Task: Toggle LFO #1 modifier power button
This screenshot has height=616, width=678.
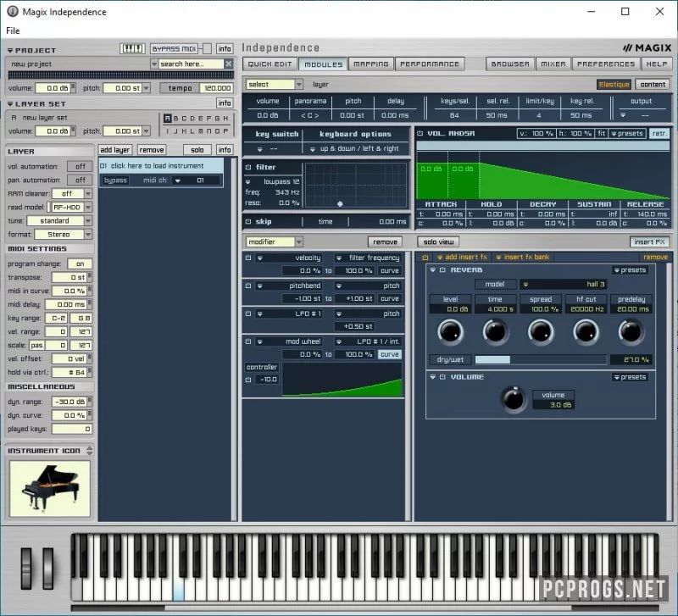Action: click(248, 314)
